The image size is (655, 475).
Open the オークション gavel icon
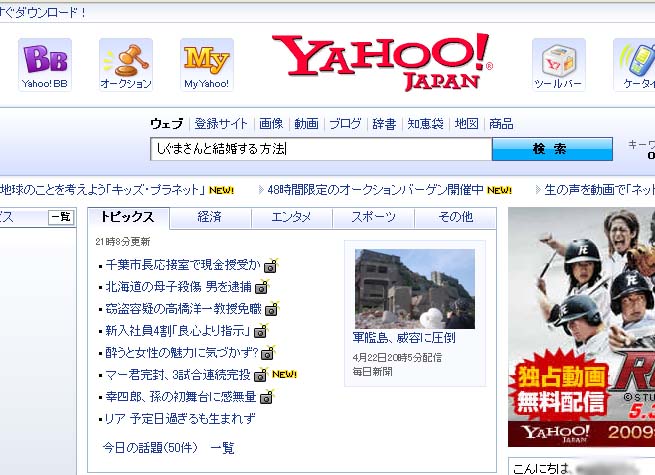[126, 65]
